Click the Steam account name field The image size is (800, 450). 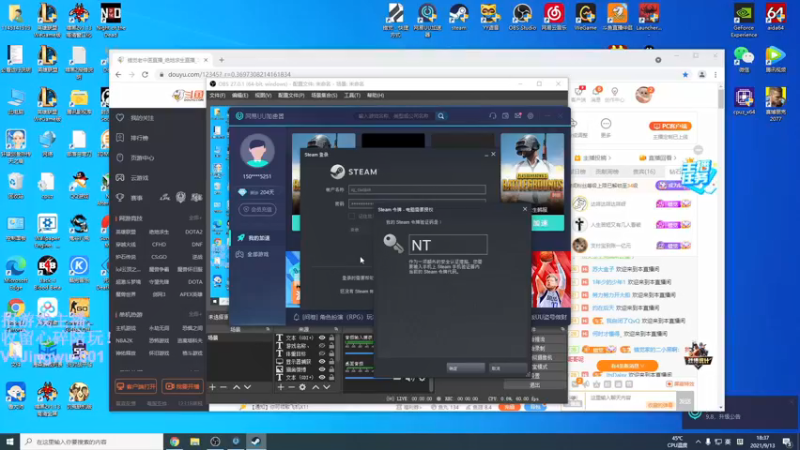point(417,189)
